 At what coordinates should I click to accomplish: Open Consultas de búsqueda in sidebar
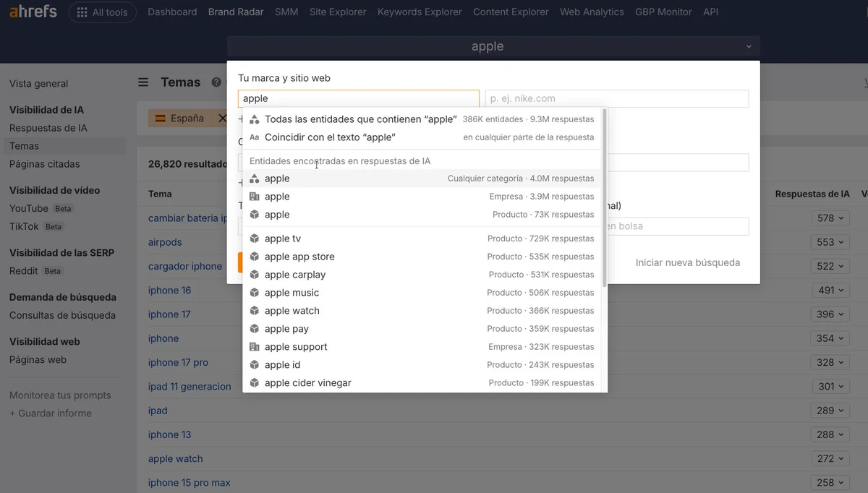point(62,315)
